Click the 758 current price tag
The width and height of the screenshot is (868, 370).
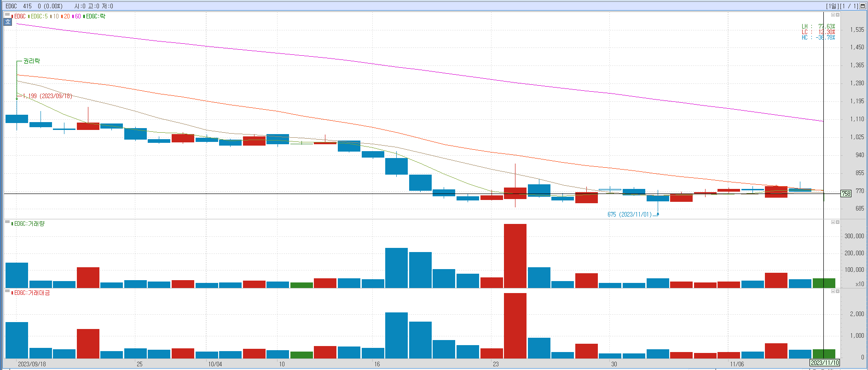click(846, 194)
